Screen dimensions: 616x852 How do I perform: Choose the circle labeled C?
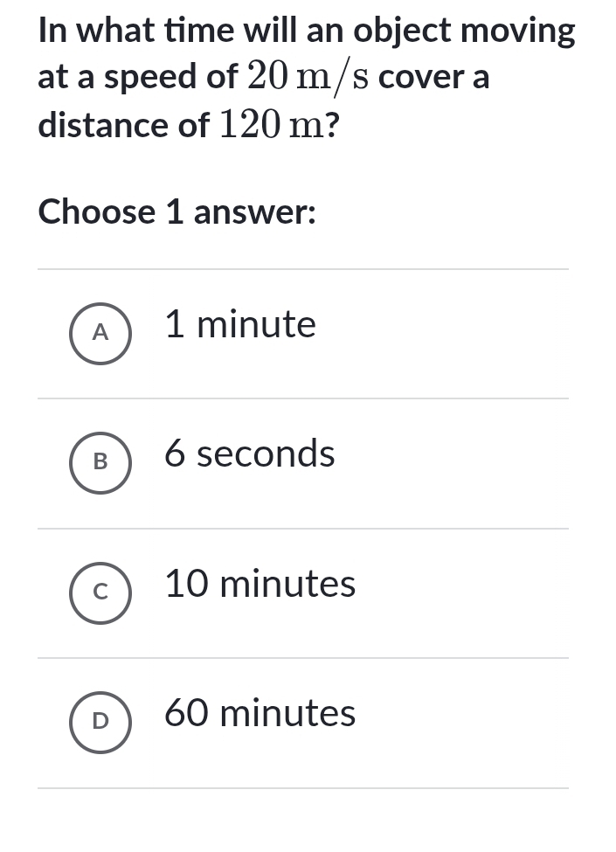pyautogui.click(x=100, y=592)
